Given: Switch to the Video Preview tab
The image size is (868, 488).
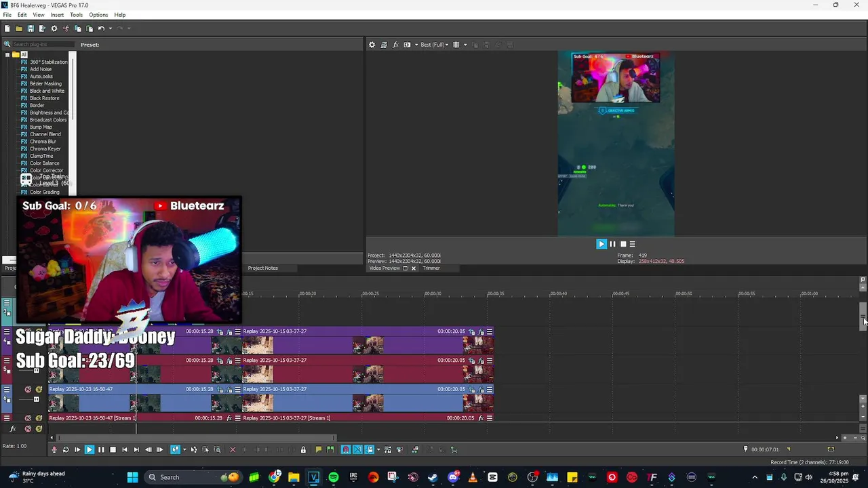Looking at the screenshot, I should 384,268.
